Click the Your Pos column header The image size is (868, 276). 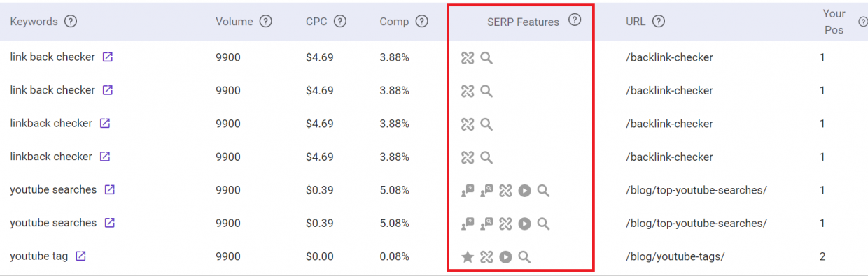point(834,22)
